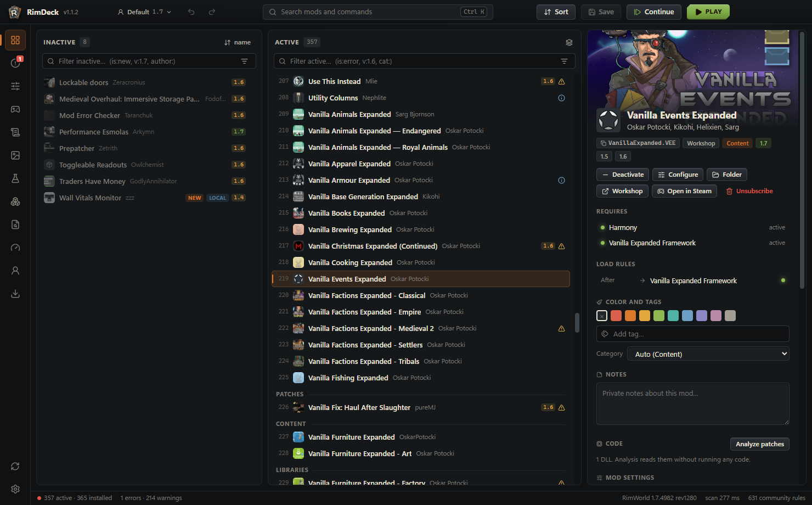Viewport: 812px width, 505px height.
Task: Open the flask experiments sidebar icon
Action: click(15, 178)
